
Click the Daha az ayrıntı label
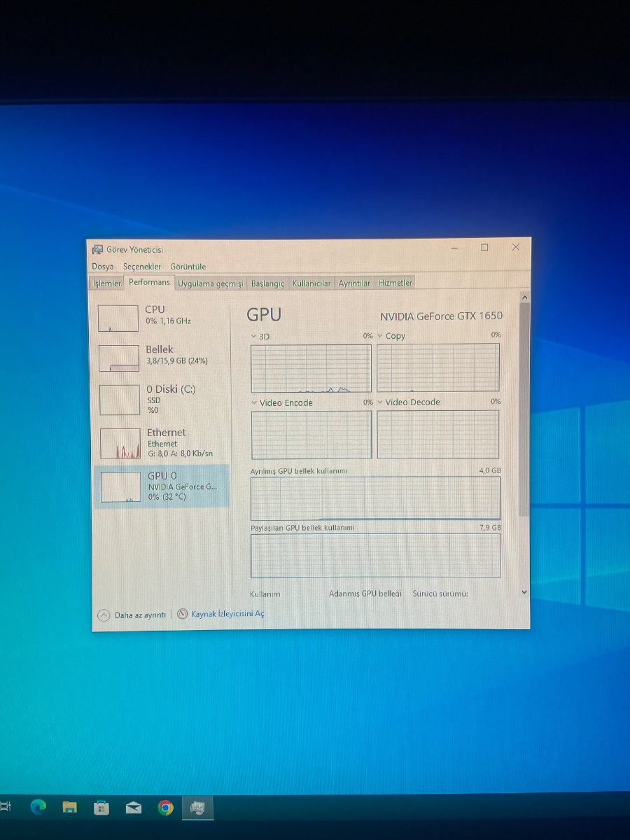(x=140, y=615)
